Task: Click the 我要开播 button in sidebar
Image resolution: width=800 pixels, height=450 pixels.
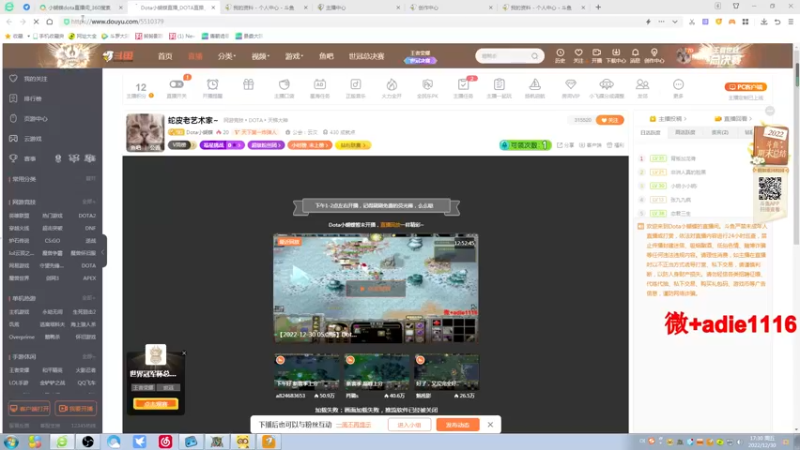Action: [x=76, y=409]
